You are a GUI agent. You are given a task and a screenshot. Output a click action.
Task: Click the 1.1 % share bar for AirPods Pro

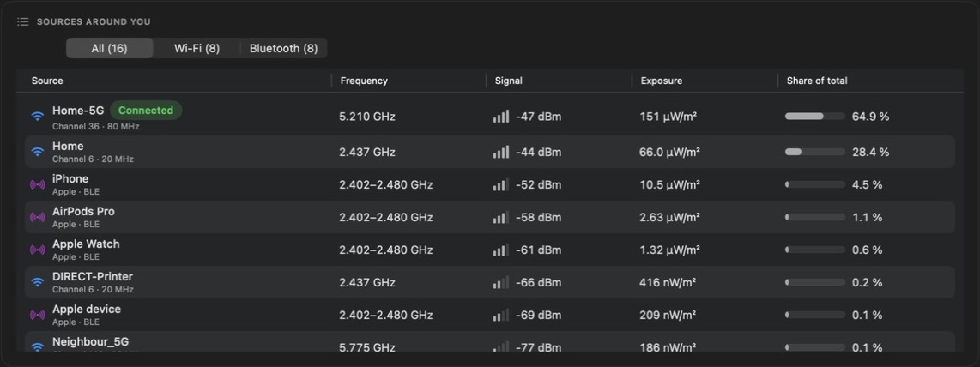coord(815,217)
